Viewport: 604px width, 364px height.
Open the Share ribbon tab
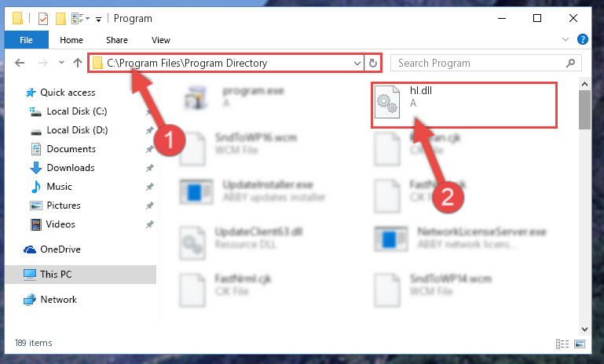coord(117,40)
